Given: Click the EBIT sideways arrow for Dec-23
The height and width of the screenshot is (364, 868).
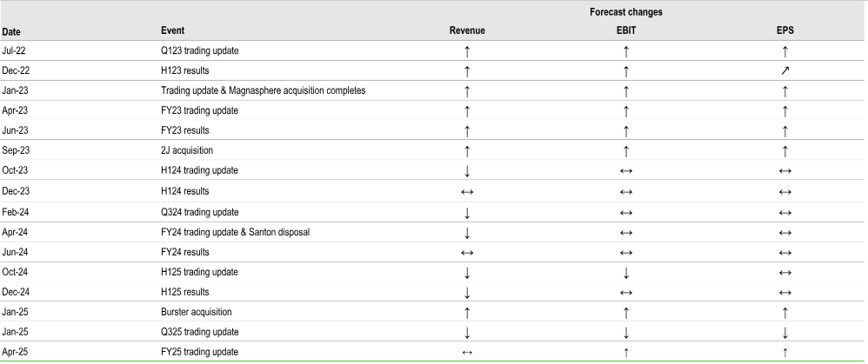Looking at the screenshot, I should point(626,192).
